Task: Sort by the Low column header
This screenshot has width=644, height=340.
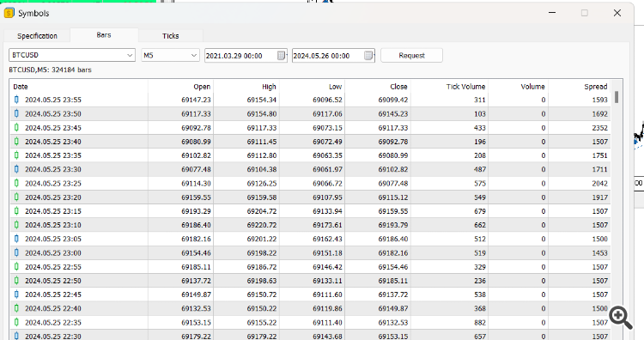Action: point(313,87)
